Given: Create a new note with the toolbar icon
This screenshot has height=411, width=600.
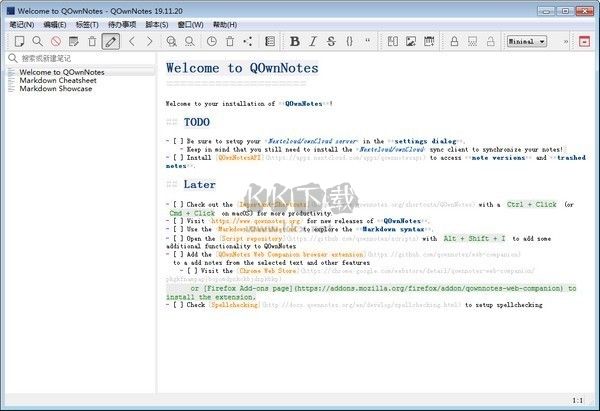Looking at the screenshot, I should pyautogui.click(x=19, y=41).
